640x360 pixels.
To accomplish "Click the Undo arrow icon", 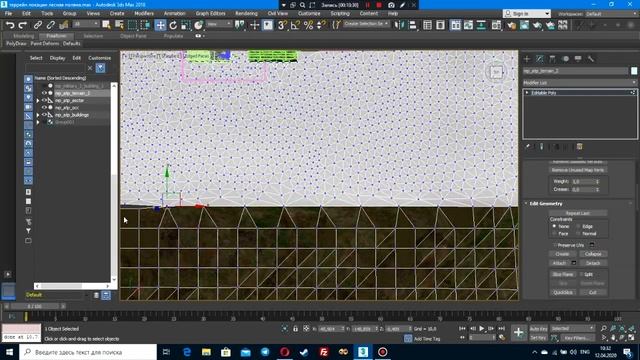I will pos(10,25).
